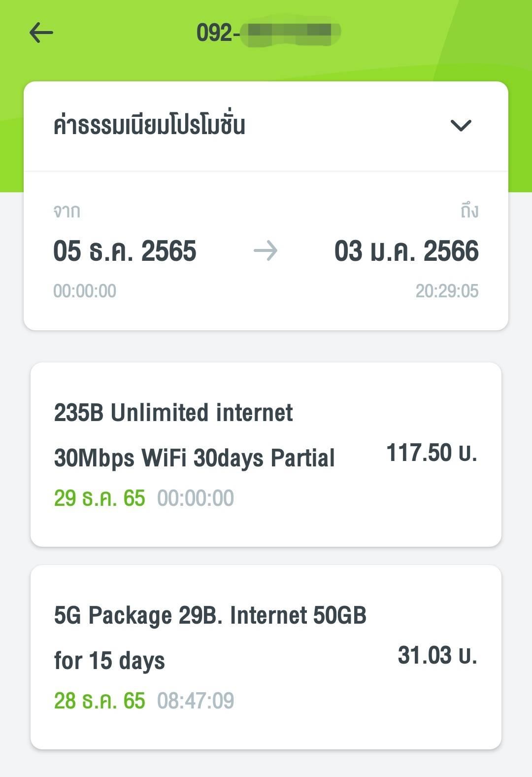Click the 08:47:09 transaction time

pos(196,701)
